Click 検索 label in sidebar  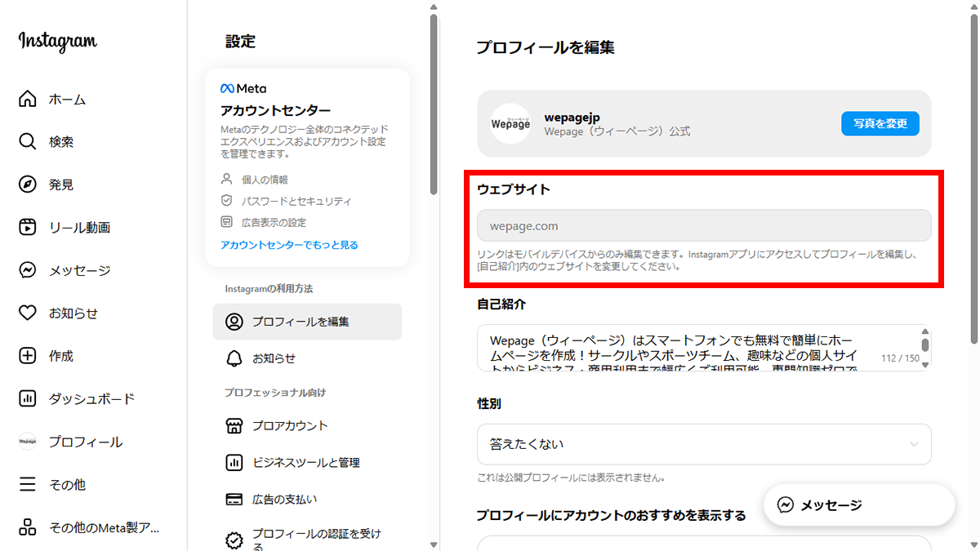(61, 142)
